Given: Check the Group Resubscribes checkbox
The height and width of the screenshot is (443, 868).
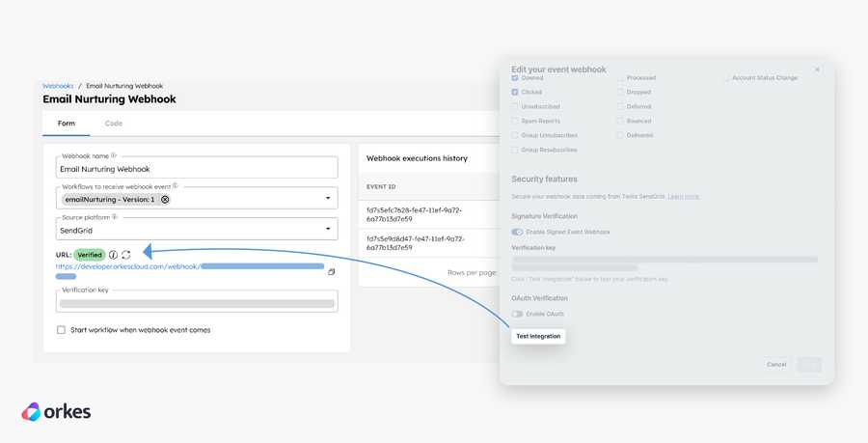Looking at the screenshot, I should pyautogui.click(x=515, y=150).
